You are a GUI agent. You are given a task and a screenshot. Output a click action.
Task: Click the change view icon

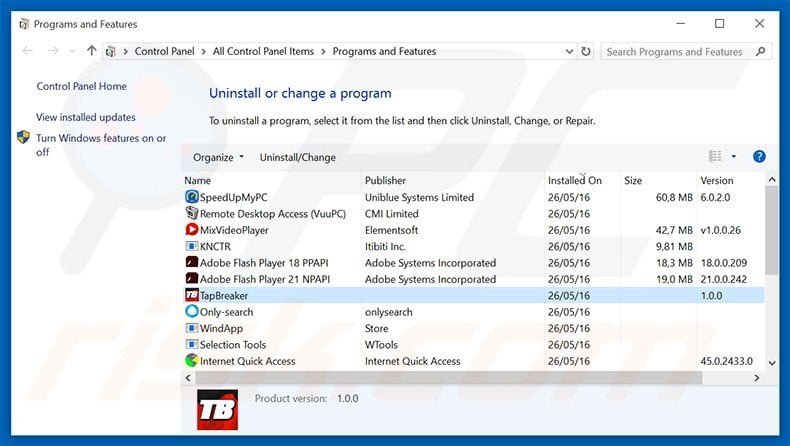coord(715,157)
